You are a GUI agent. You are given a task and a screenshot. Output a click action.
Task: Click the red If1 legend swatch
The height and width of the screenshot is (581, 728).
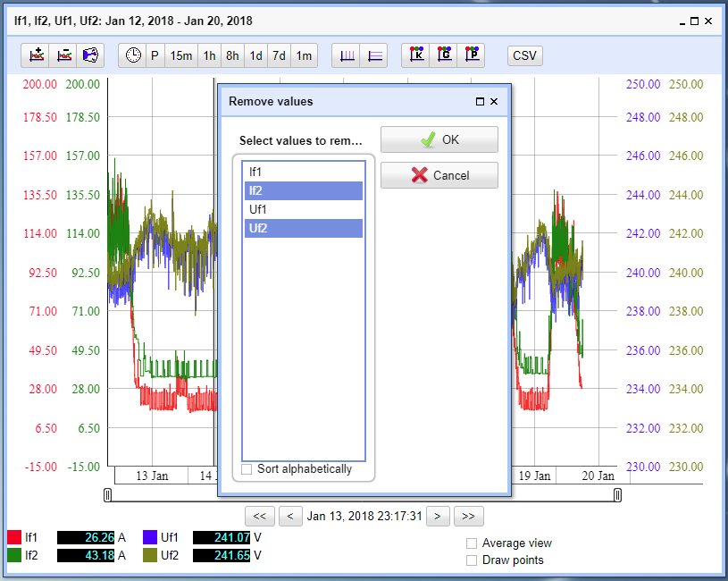pyautogui.click(x=14, y=537)
